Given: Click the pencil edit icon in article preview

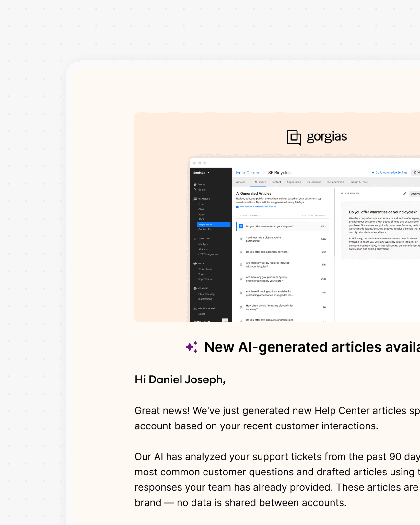Looking at the screenshot, I should click(x=404, y=194).
